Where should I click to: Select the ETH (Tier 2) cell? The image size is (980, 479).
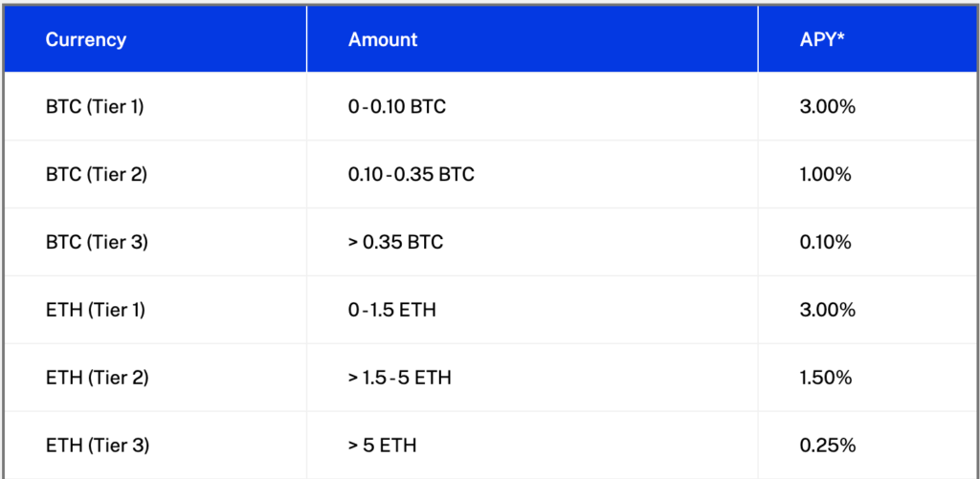[x=97, y=378]
